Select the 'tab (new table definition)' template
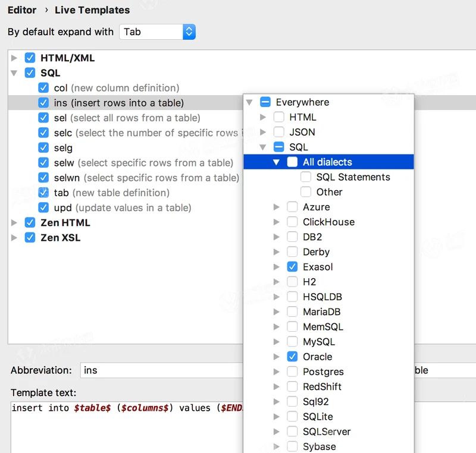 (x=112, y=193)
